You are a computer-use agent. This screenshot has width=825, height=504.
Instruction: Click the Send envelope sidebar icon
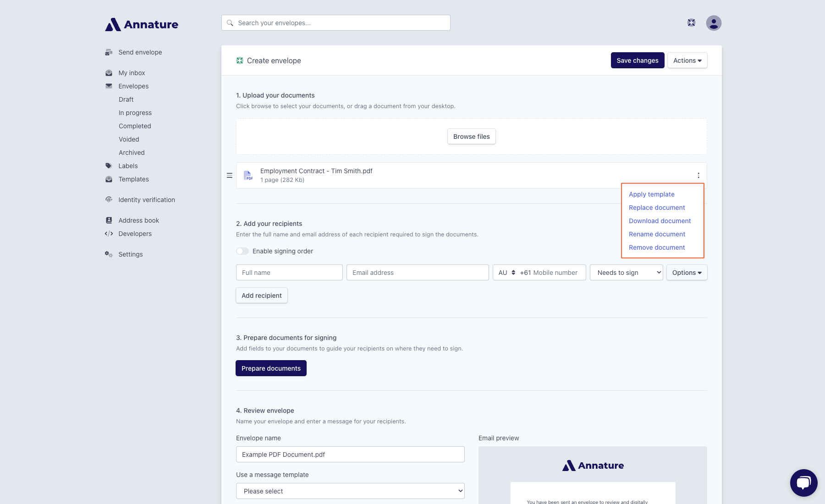[109, 52]
